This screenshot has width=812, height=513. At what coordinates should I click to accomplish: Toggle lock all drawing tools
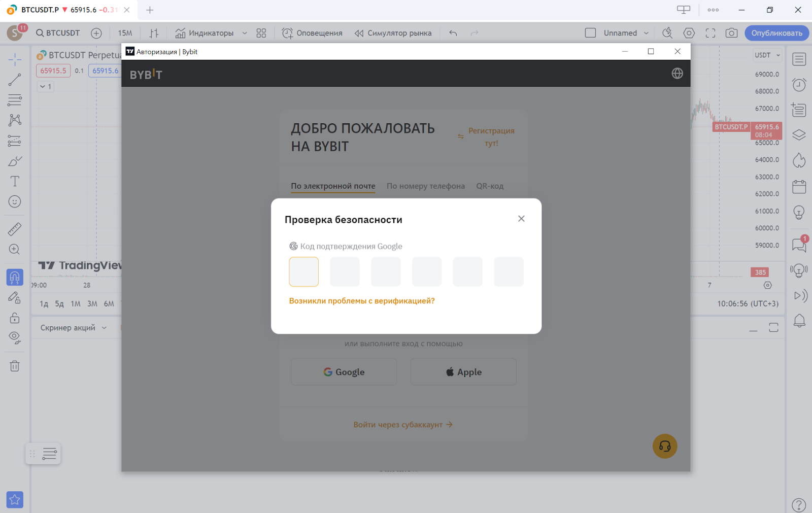pos(15,318)
